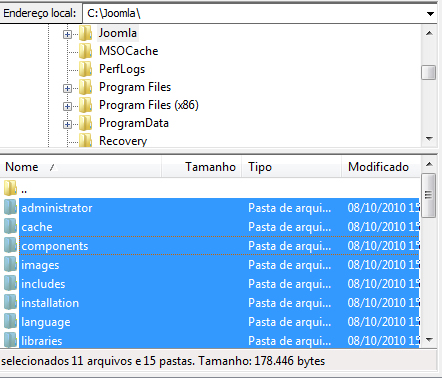The height and width of the screenshot is (378, 442).
Task: Click the installation folder icon
Action: [x=10, y=302]
